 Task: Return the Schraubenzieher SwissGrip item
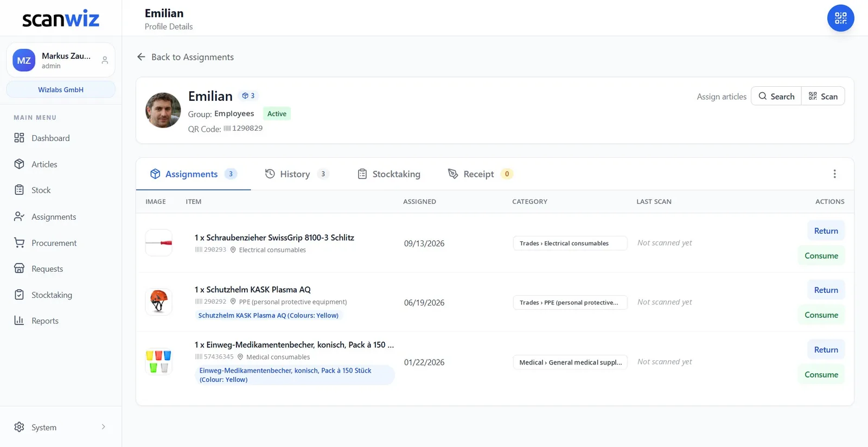(x=826, y=231)
